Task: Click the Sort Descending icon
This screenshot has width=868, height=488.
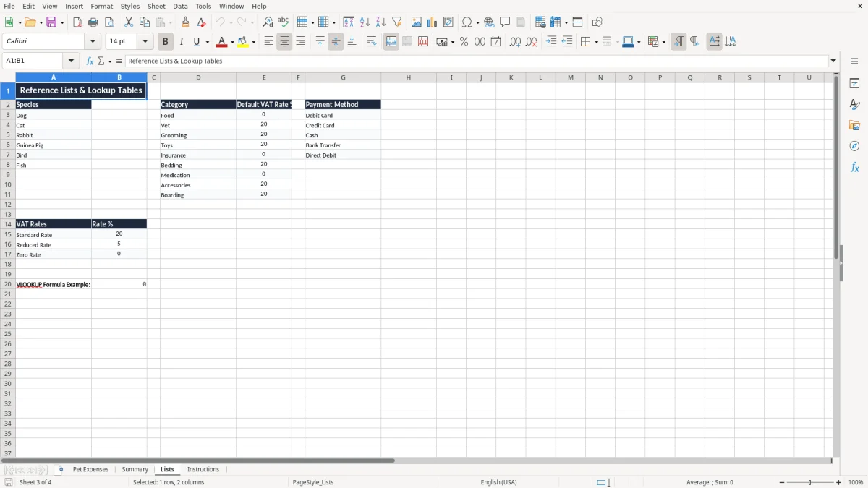Action: point(381,22)
